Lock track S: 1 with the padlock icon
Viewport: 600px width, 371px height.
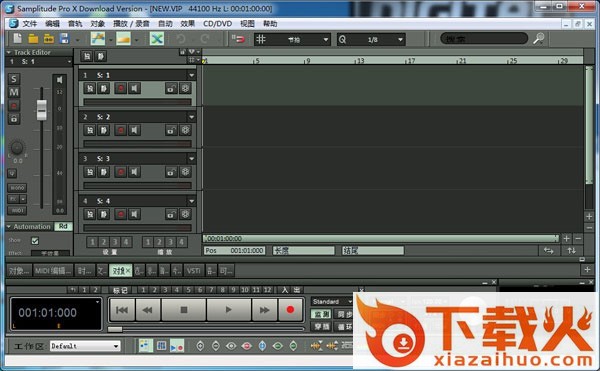[x=171, y=89]
